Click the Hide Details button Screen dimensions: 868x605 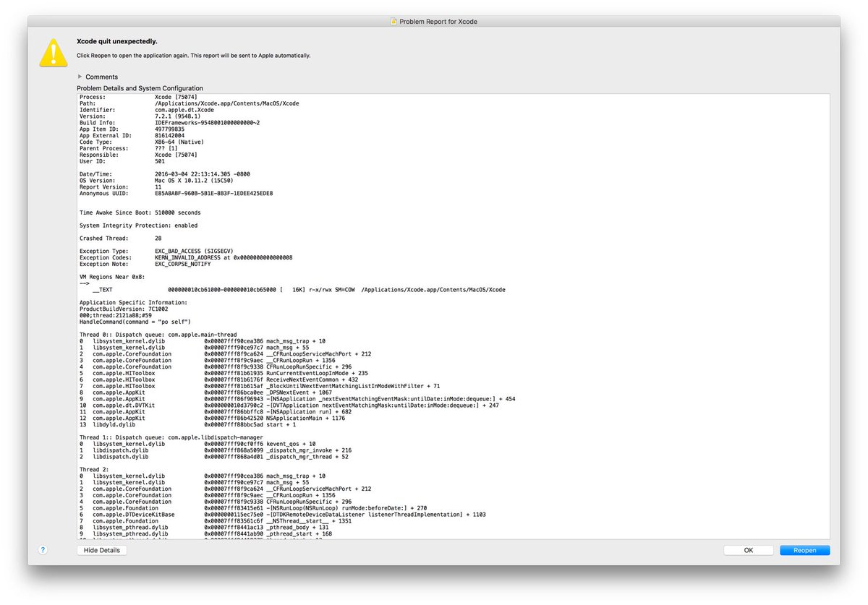click(101, 550)
